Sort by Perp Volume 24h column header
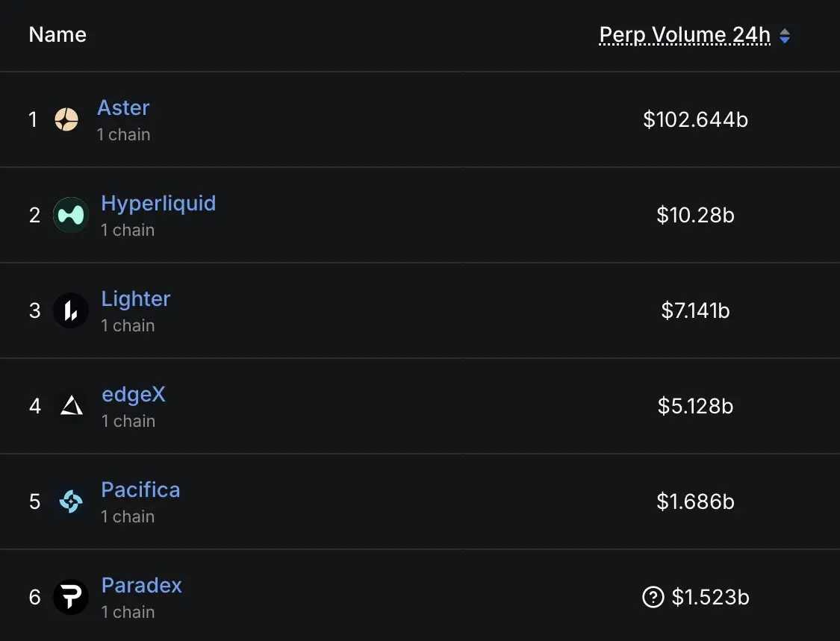 (685, 35)
